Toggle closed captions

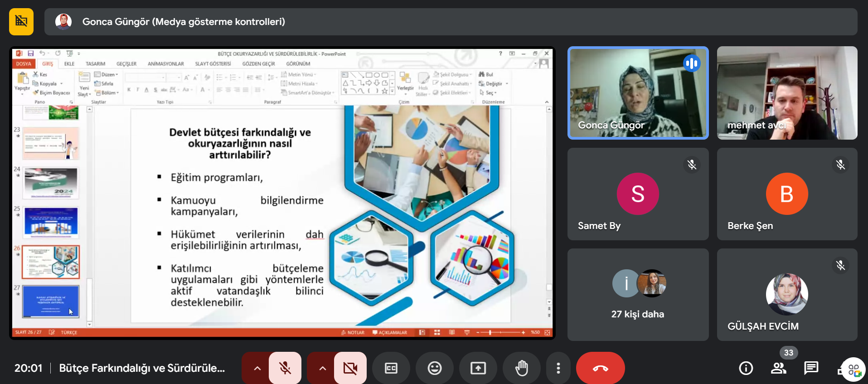[x=391, y=368]
